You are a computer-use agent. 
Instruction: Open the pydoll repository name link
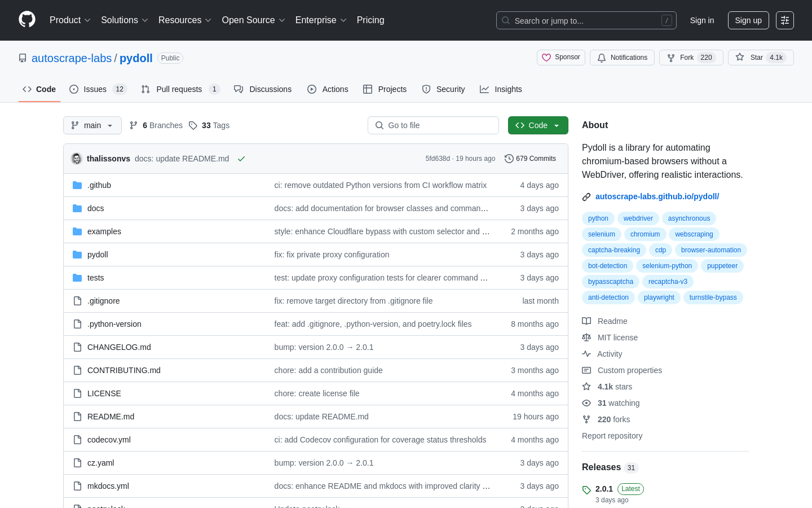[x=136, y=58]
